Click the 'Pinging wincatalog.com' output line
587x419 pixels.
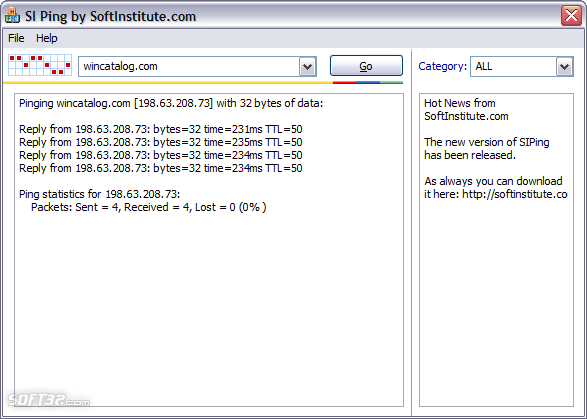point(171,103)
